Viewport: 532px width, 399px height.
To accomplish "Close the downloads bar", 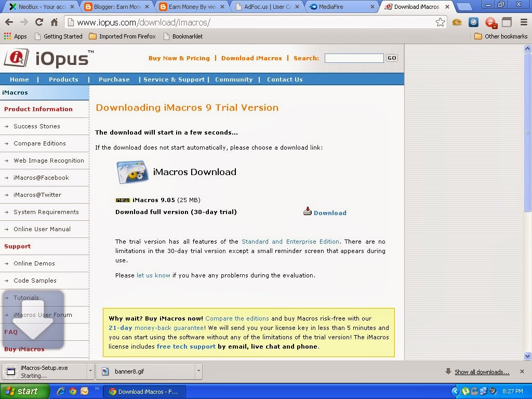I will [522, 371].
